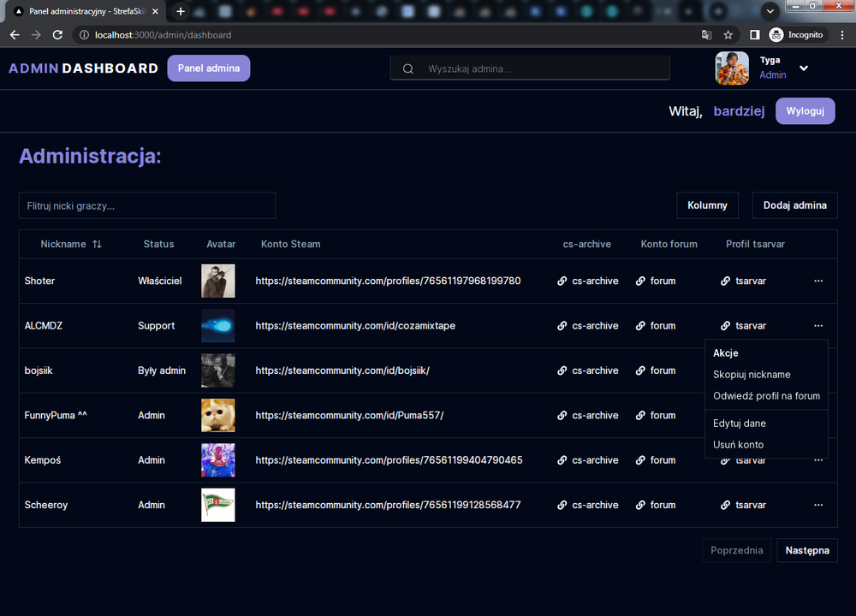Open tab search dropdown arrow
The image size is (856, 616).
click(x=770, y=11)
